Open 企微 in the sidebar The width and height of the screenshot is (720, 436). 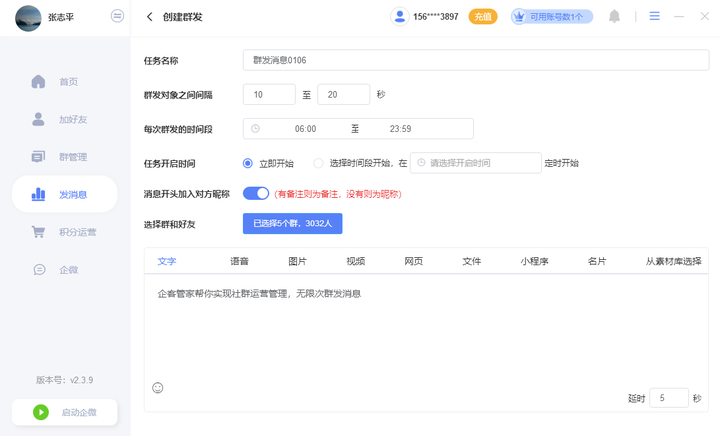(x=68, y=270)
